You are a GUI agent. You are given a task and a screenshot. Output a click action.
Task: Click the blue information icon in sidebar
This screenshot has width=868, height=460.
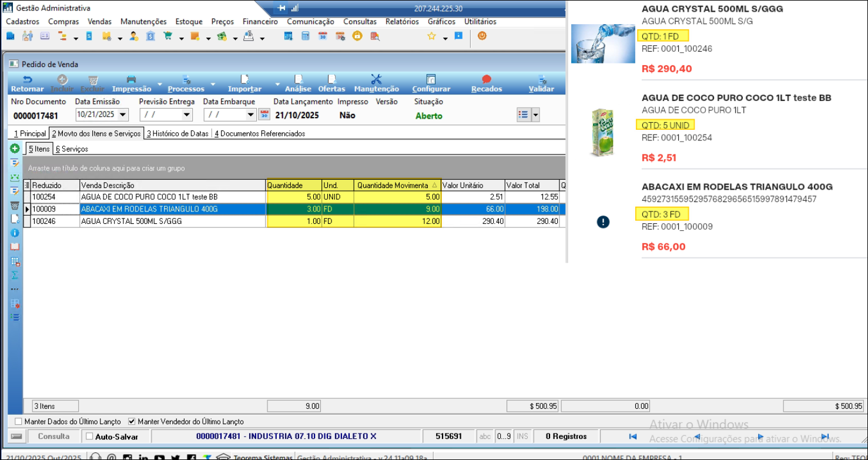[15, 233]
